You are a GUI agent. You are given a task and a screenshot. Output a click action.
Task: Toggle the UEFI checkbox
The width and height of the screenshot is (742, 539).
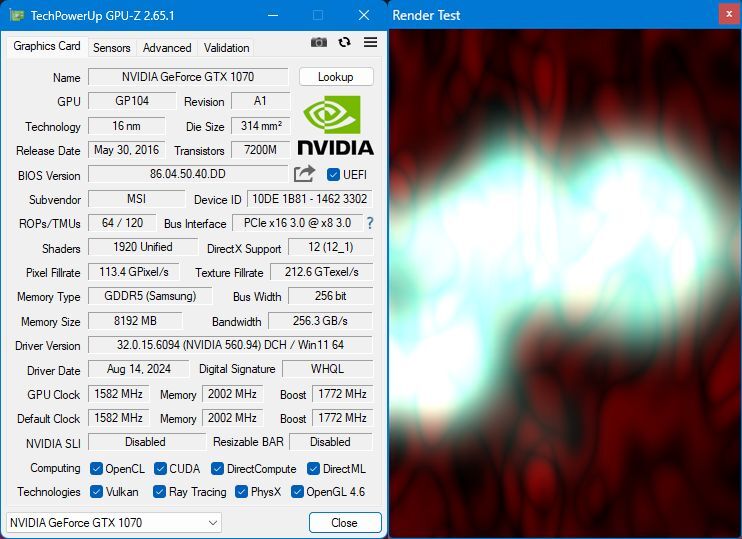pyautogui.click(x=333, y=175)
